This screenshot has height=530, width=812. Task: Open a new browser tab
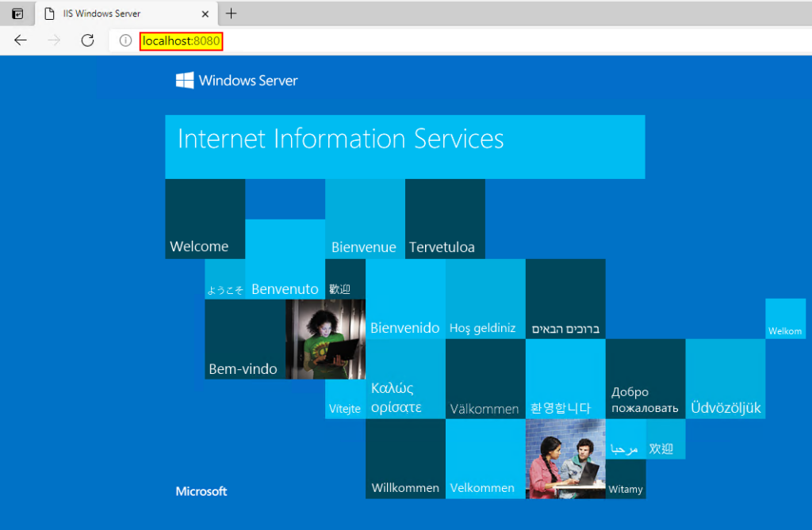[231, 13]
